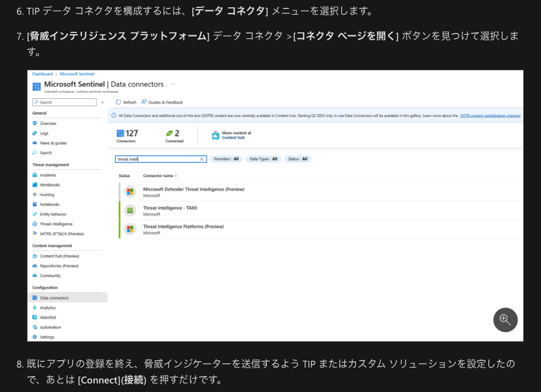
Task: Click Guides & Feedback button label
Action: point(165,102)
